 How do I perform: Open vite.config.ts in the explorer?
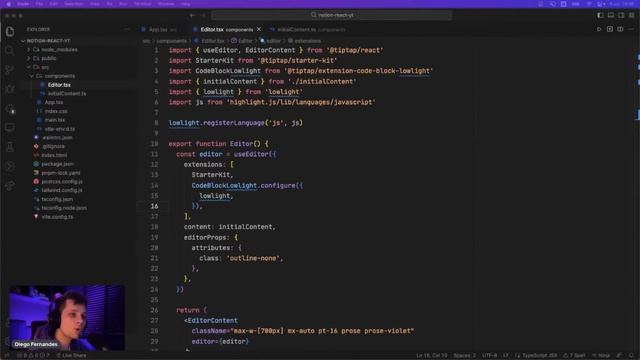click(x=57, y=217)
